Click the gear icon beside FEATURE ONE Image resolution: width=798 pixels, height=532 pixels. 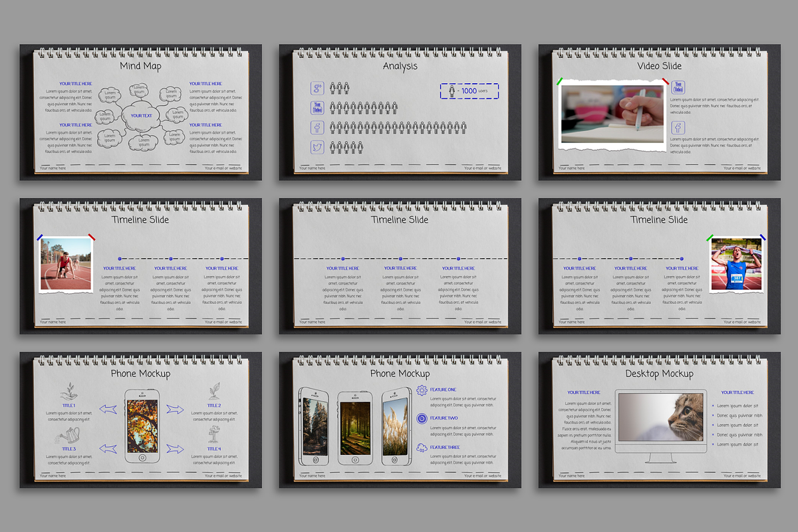[422, 390]
